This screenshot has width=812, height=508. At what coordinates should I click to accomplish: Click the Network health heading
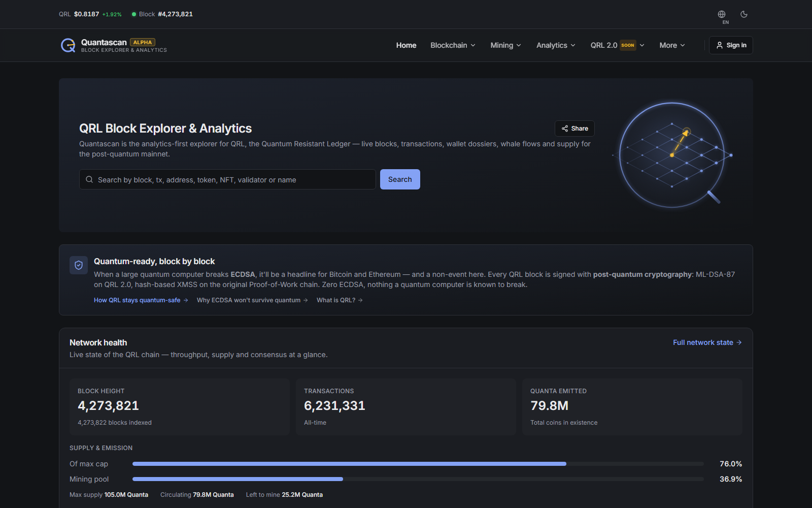[x=98, y=343]
